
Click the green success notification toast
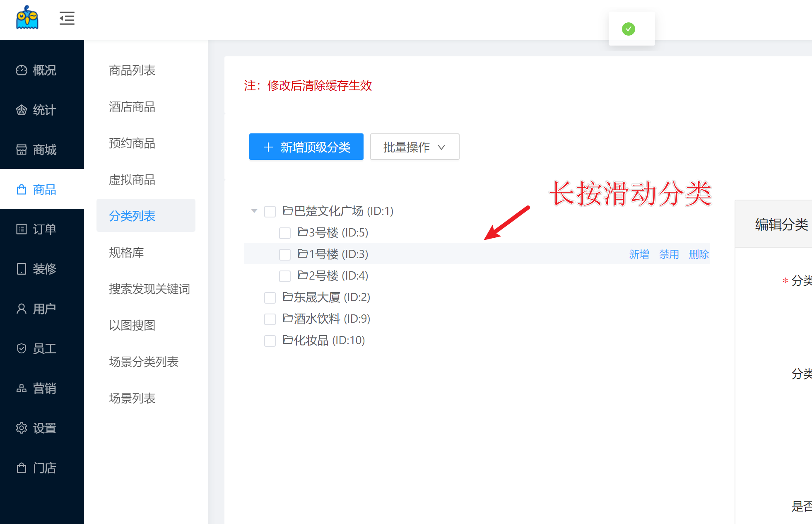tap(631, 29)
